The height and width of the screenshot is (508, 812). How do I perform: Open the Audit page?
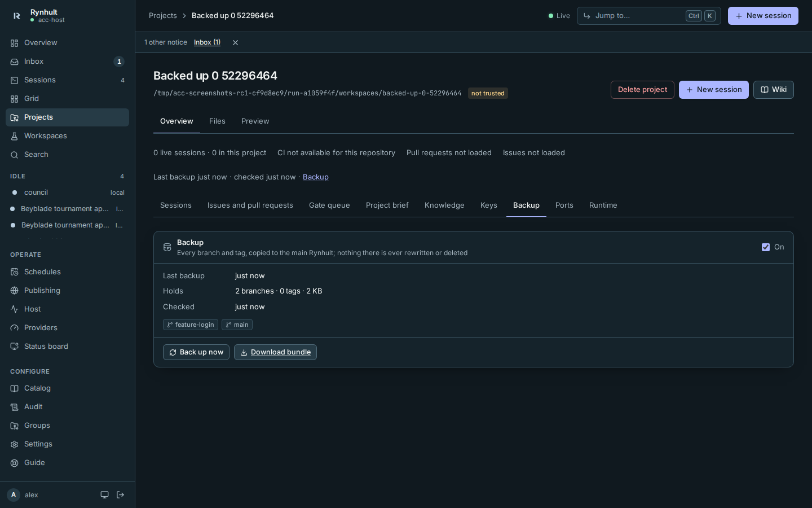(67, 407)
